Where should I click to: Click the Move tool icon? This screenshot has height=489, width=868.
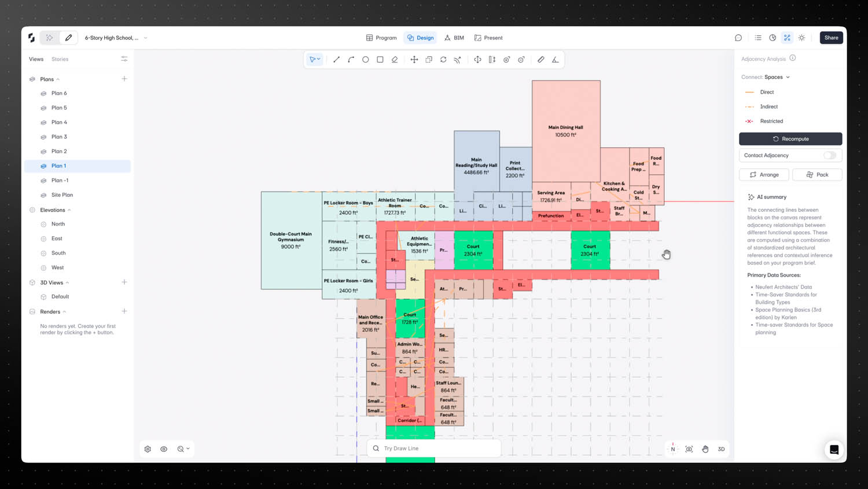click(x=414, y=60)
